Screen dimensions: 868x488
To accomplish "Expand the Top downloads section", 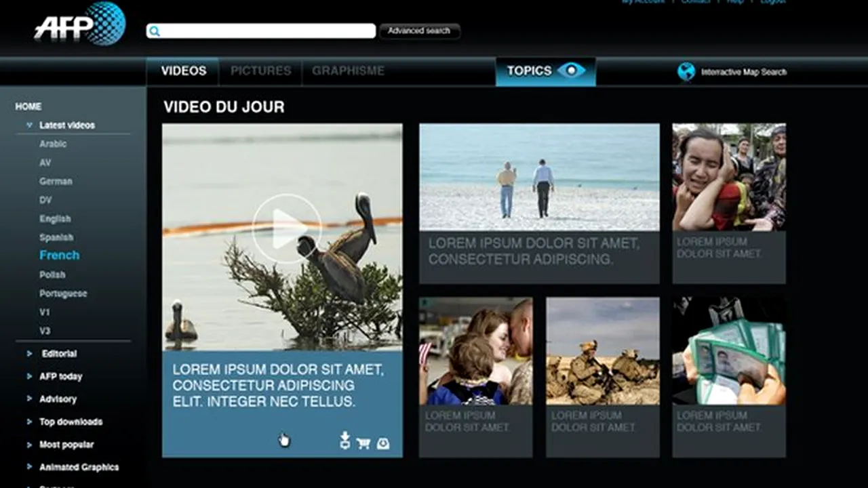I will point(29,422).
